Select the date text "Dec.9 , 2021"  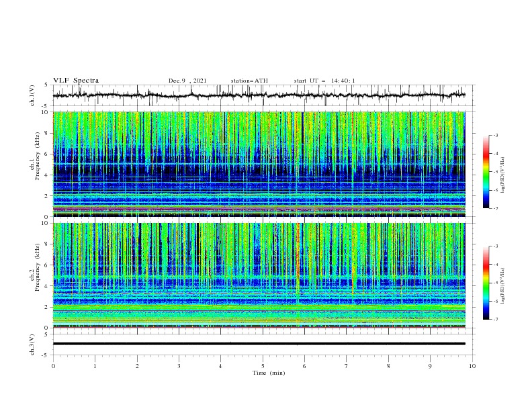click(187, 81)
